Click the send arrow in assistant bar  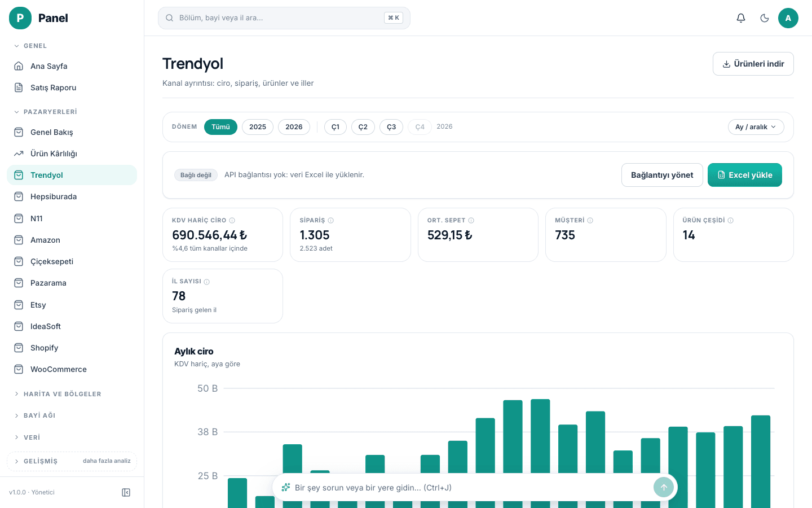click(x=664, y=488)
